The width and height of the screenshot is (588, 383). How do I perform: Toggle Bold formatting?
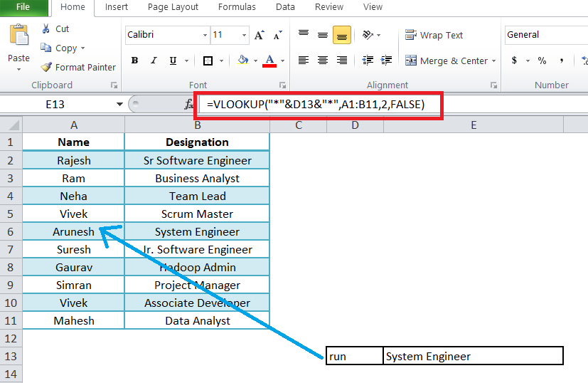(134, 61)
